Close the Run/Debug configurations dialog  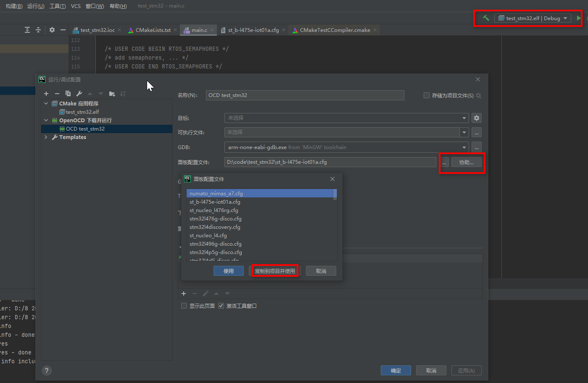click(478, 79)
